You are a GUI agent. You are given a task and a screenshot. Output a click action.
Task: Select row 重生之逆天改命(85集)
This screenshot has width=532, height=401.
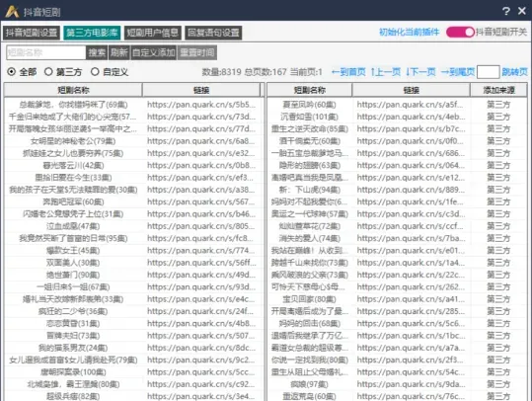tap(309, 129)
